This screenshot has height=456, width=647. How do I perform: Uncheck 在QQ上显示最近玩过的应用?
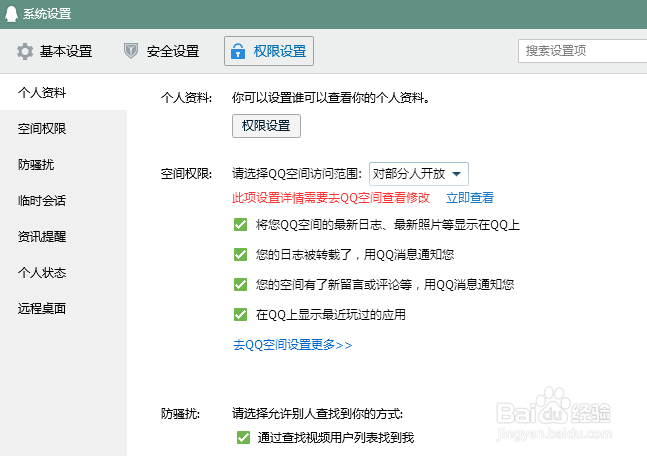pyautogui.click(x=241, y=315)
